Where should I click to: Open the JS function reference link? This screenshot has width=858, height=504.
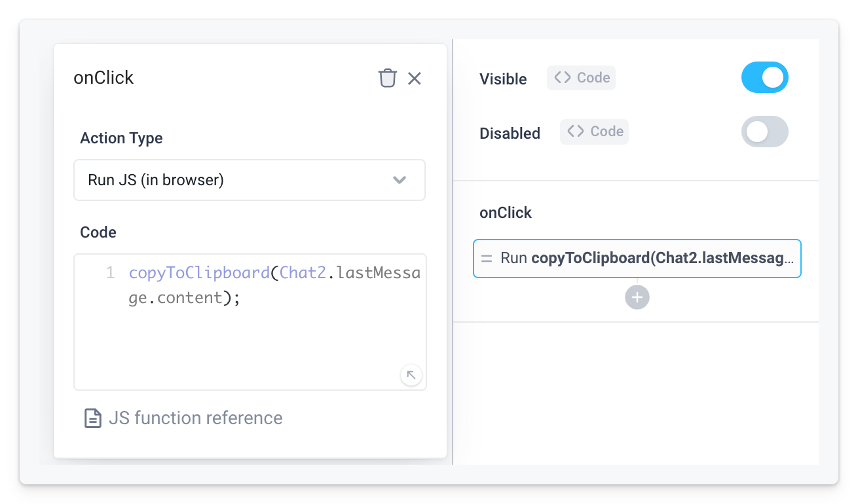[x=195, y=418]
